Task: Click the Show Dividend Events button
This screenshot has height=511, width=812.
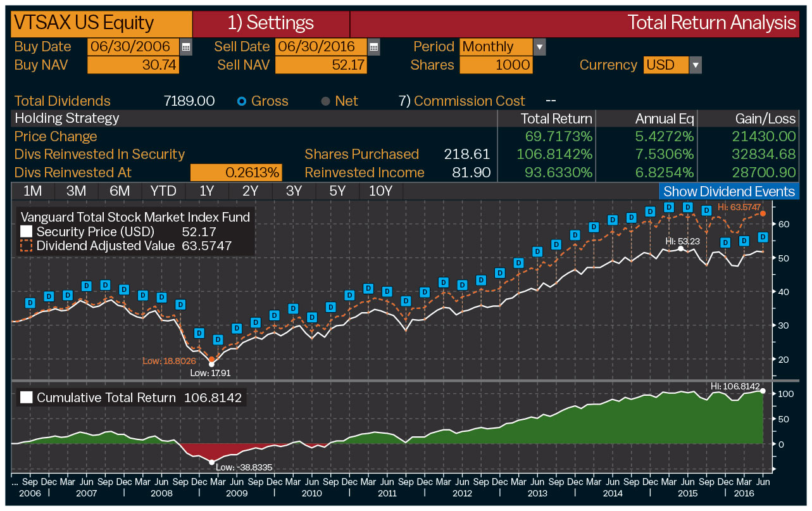Action: point(729,191)
